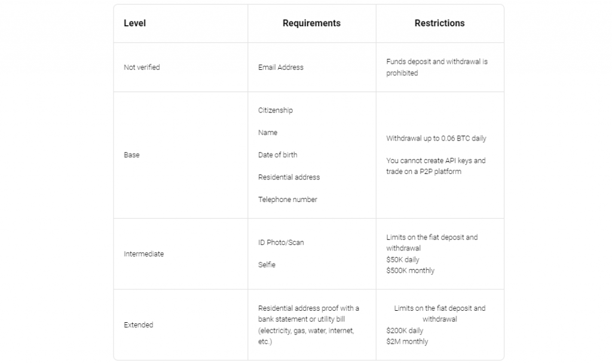Select the $50K daily limit text
Image resolution: width=612 pixels, height=364 pixels.
403,260
